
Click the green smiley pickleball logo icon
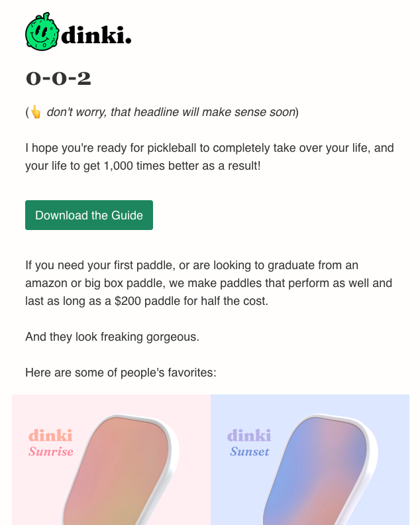point(42,32)
